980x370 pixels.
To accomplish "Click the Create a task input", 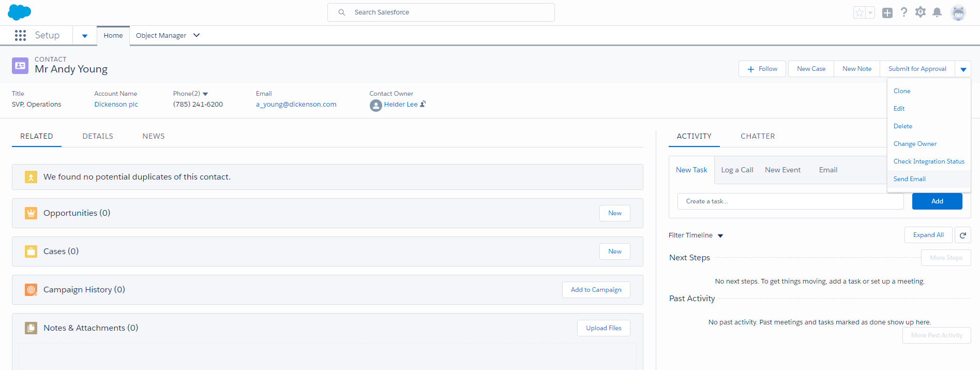I will click(791, 201).
